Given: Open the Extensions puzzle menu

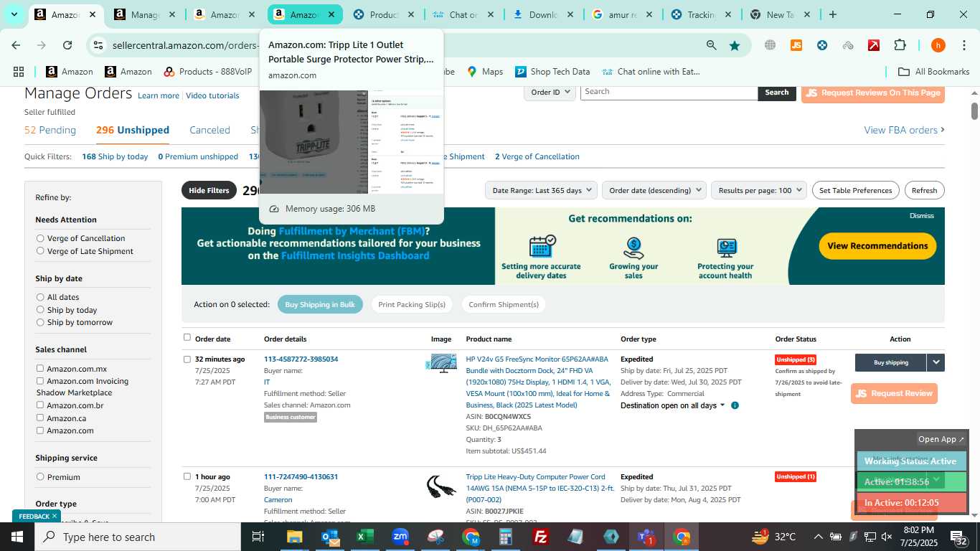Looking at the screenshot, I should (x=900, y=45).
